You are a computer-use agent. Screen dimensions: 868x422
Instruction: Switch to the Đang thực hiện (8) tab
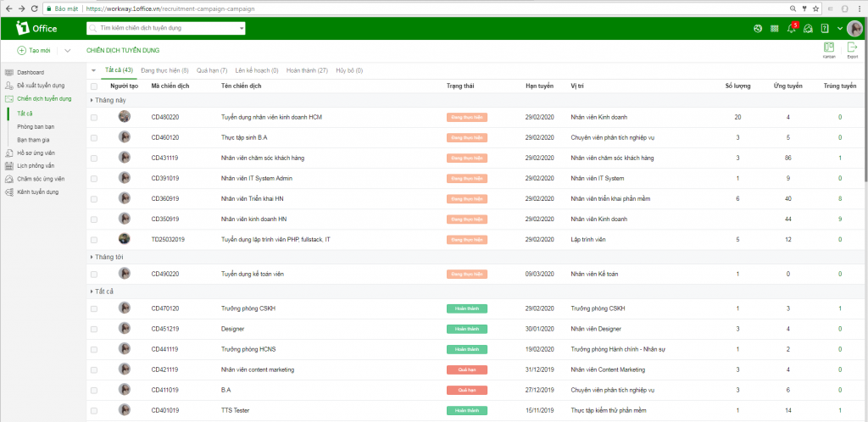click(x=164, y=70)
